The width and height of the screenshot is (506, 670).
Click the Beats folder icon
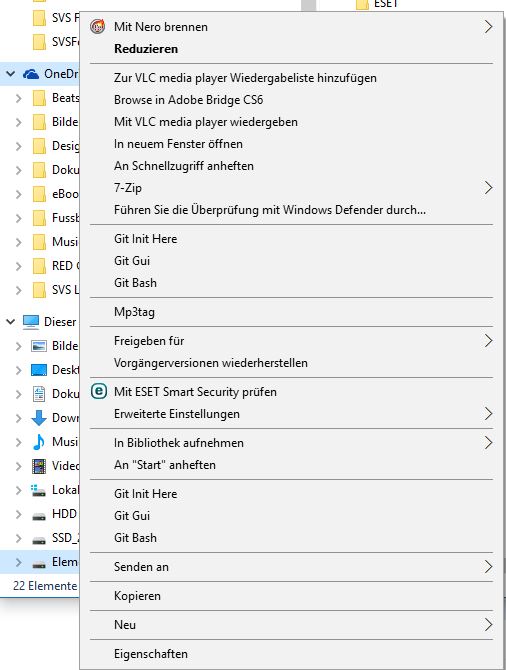point(39,98)
